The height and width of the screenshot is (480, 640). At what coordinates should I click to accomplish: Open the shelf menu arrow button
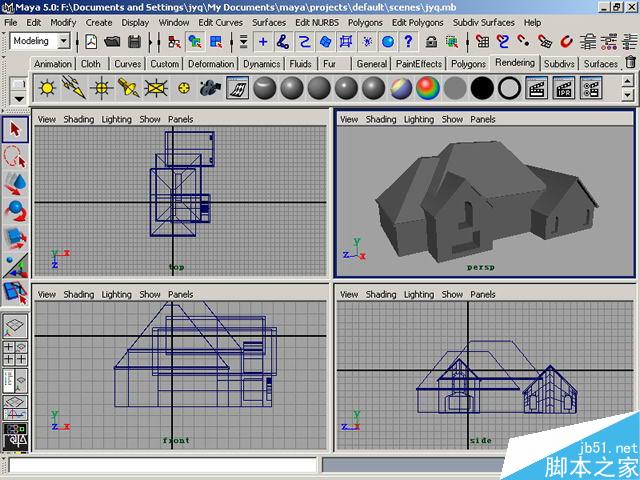[19, 98]
